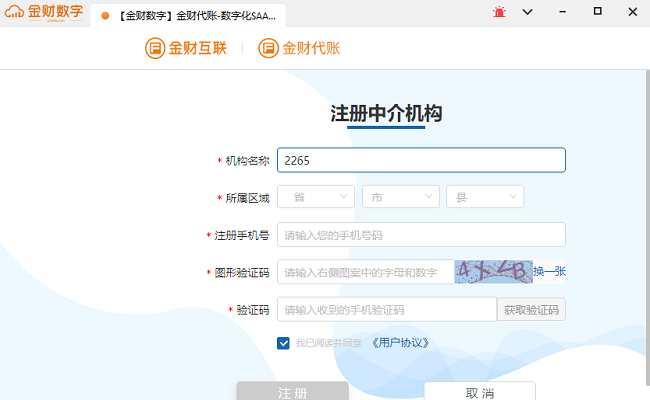The width and height of the screenshot is (650, 400).
Task: Minimize the application window
Action: click(563, 12)
